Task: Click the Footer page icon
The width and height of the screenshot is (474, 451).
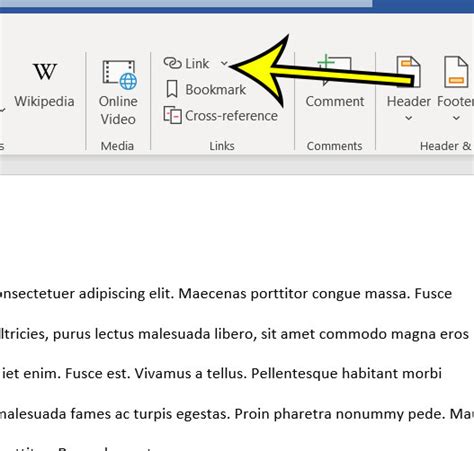Action: [456, 72]
